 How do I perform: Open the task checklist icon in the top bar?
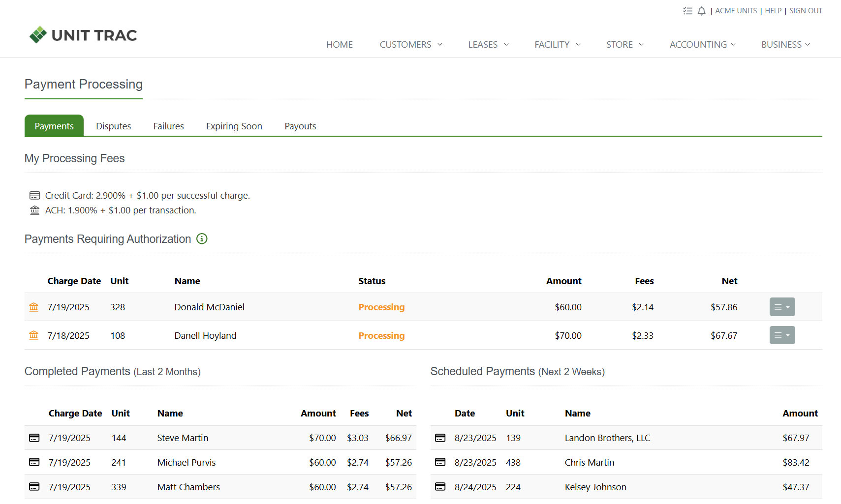pos(687,11)
